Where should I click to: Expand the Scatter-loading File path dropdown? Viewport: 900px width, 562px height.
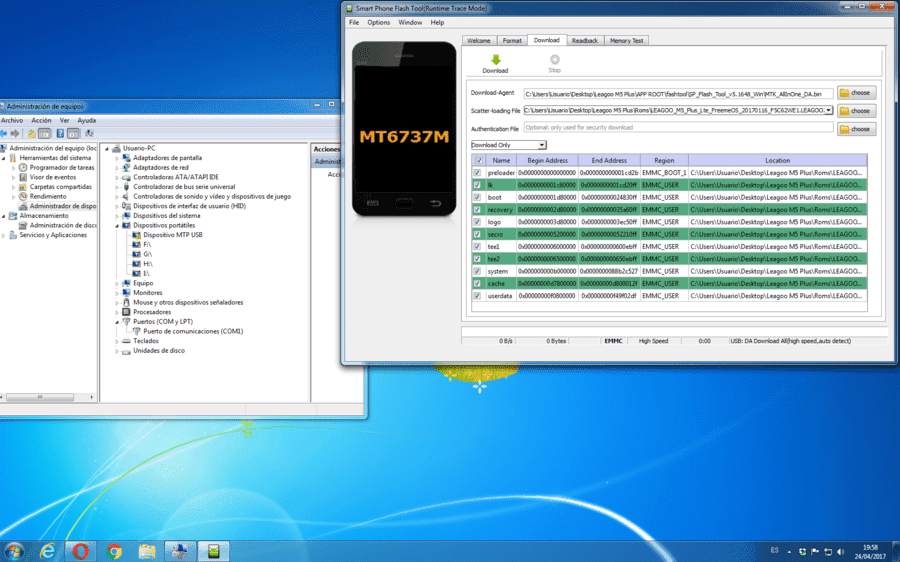828,110
